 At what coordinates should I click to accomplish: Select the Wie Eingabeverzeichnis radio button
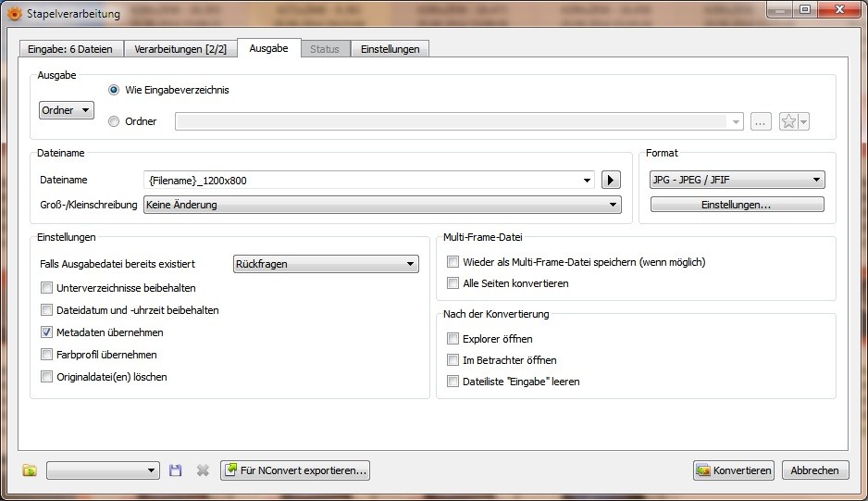(x=114, y=90)
